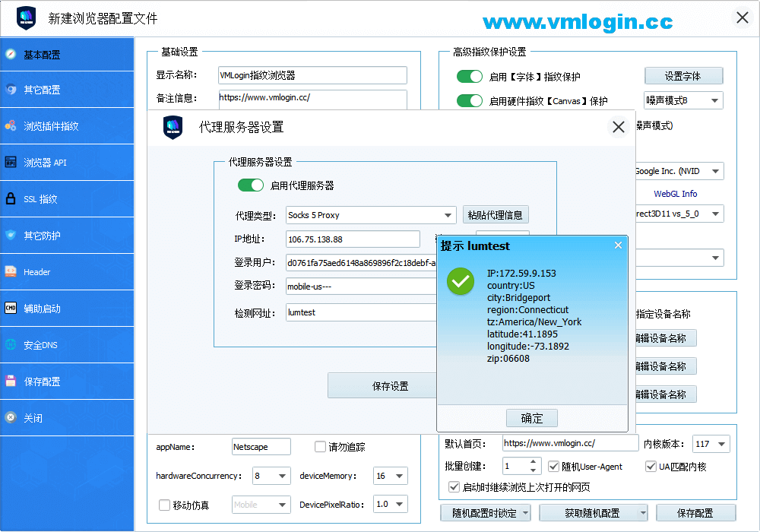Click the 登录用户 input field
760x532 pixels.
pos(361,263)
